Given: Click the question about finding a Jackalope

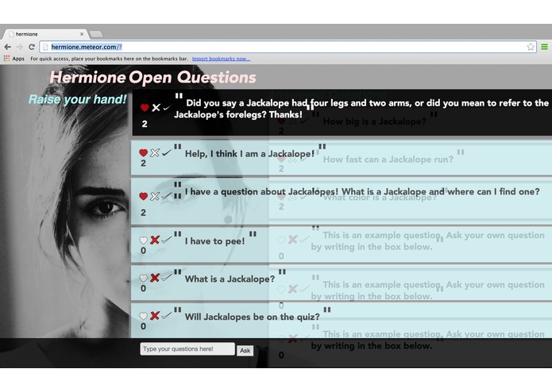Looking at the screenshot, I should [x=362, y=192].
